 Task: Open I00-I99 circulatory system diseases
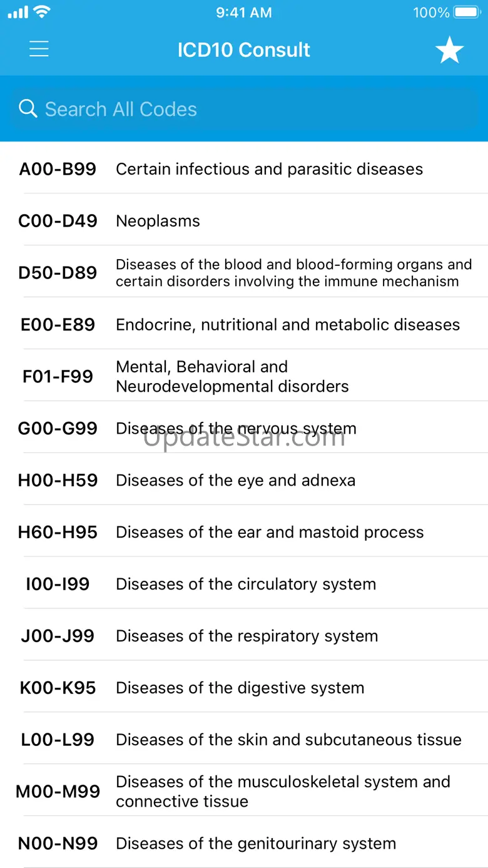coord(244,585)
